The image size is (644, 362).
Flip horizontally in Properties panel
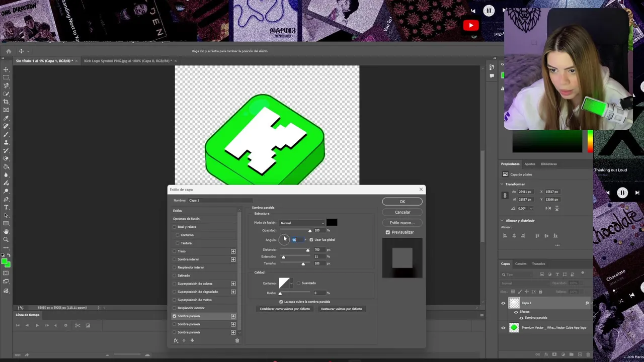(548, 208)
